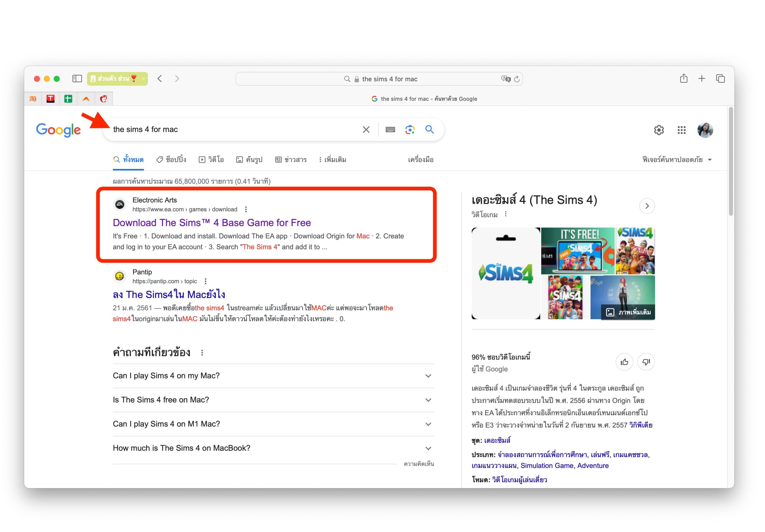
Task: Click the blue magnifier search button
Action: (x=429, y=129)
